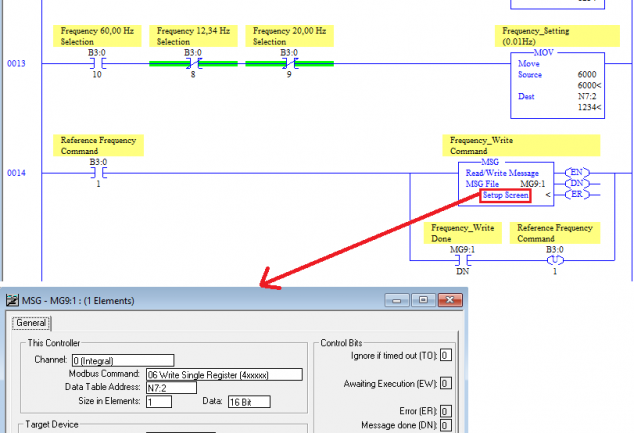634x433 pixels.
Task: Click Frequency 60,00 Hz Selection comment
Action: (97, 36)
